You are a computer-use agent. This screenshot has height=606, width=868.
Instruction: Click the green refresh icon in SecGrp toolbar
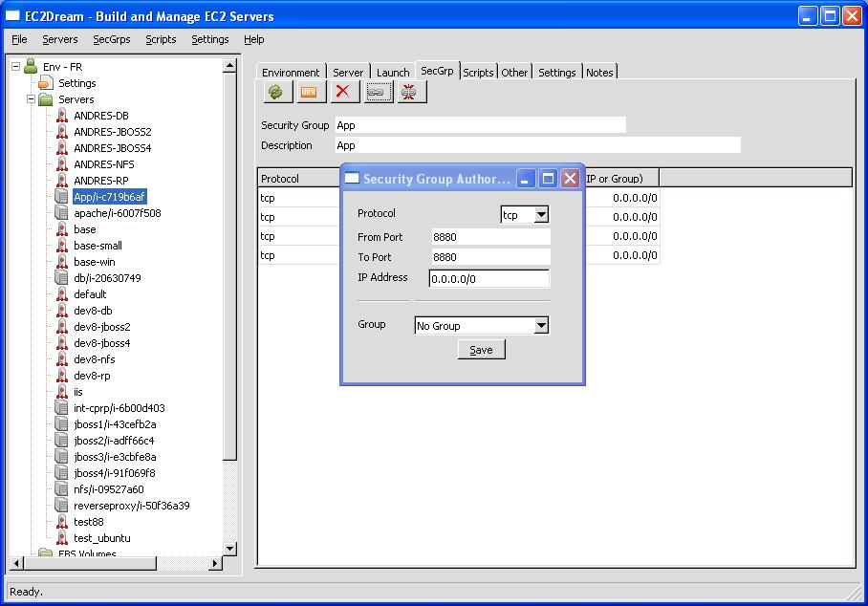point(275,92)
